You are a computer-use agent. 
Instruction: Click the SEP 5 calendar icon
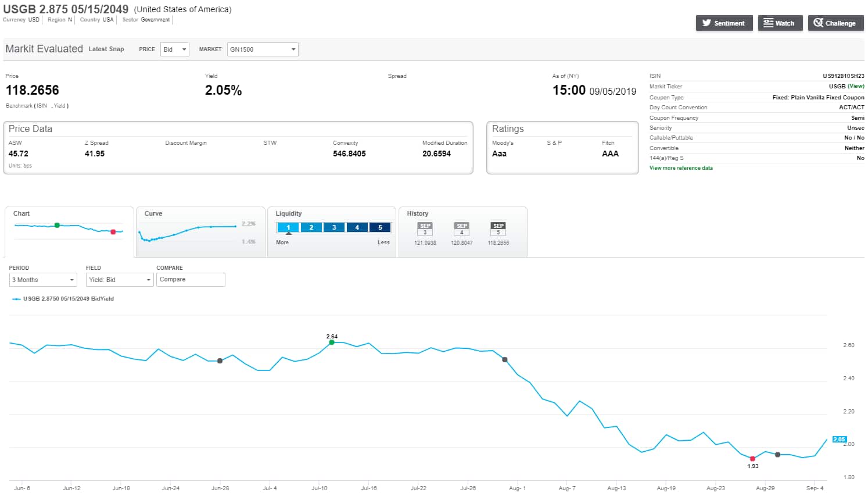tap(498, 229)
